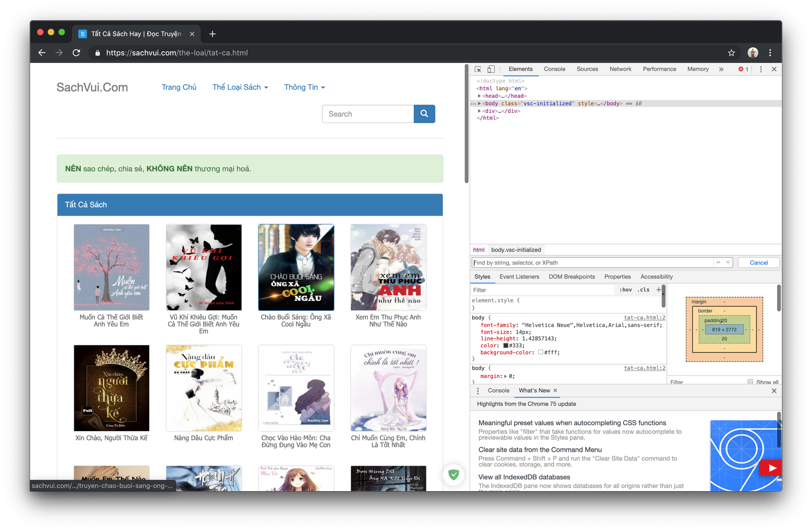Click the SachVui.Com site logo
This screenshot has height=531, width=812.
pos(92,87)
